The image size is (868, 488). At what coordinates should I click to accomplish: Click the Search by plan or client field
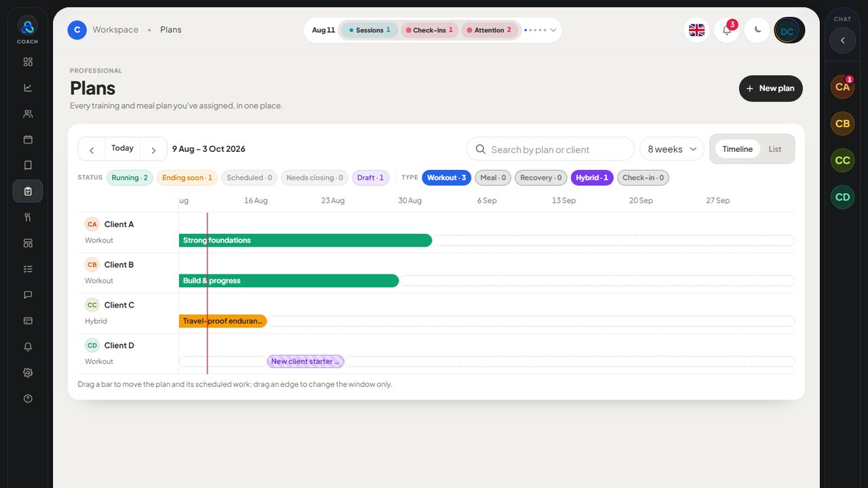[550, 149]
